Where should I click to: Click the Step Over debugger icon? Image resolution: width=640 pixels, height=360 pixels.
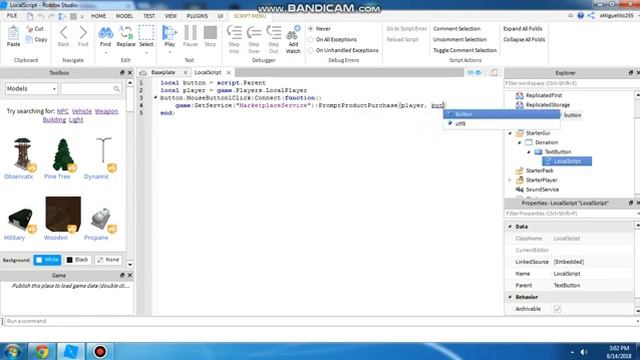click(x=254, y=33)
